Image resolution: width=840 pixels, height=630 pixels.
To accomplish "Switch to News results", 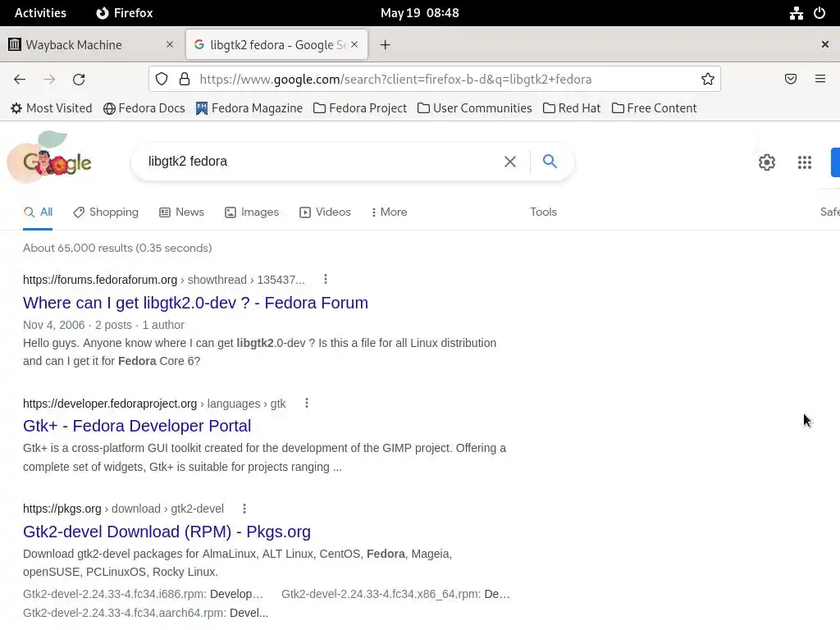I will click(181, 212).
